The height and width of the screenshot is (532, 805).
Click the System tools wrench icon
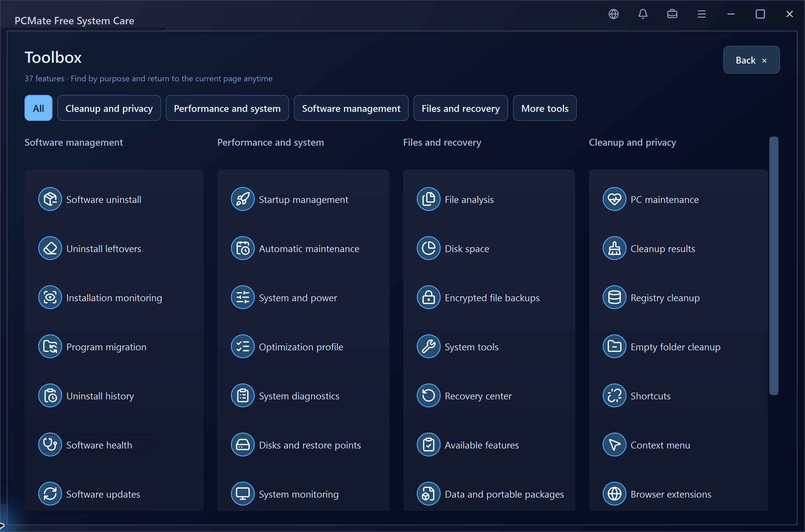click(x=429, y=347)
